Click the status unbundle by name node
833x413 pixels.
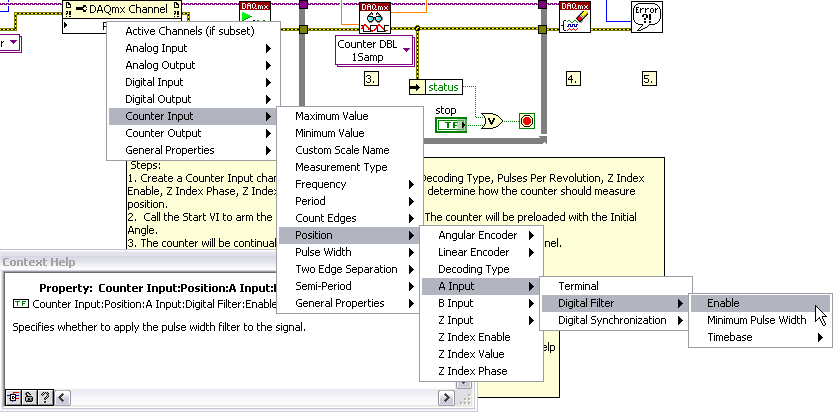(437, 87)
